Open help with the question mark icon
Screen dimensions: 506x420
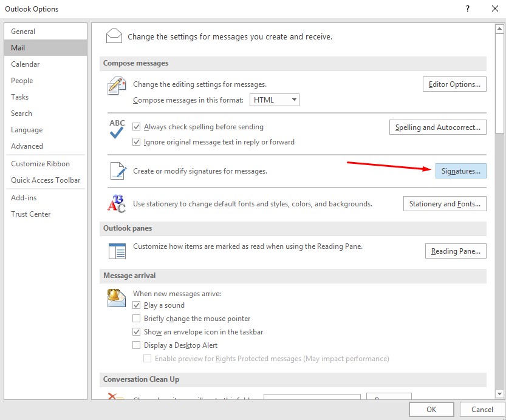point(468,8)
